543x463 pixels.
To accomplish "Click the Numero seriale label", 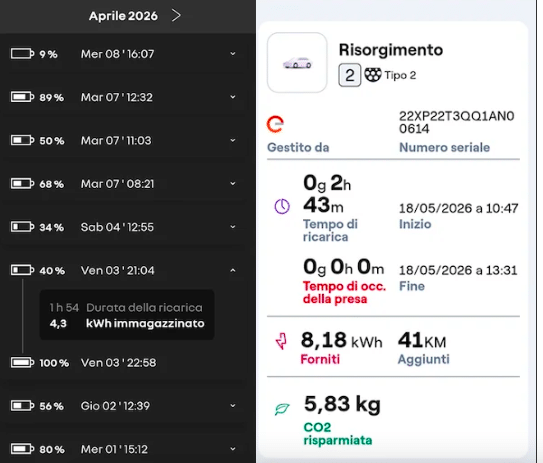I will click(x=444, y=148).
